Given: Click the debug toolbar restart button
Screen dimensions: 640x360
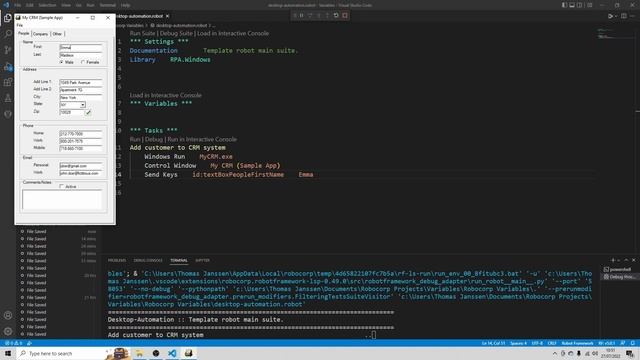Looking at the screenshot, I should point(336,16).
